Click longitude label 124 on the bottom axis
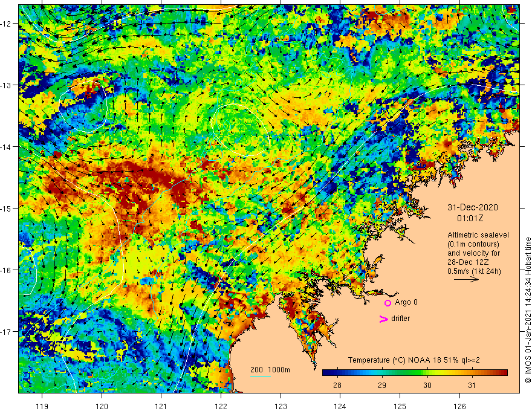 tap(340, 406)
